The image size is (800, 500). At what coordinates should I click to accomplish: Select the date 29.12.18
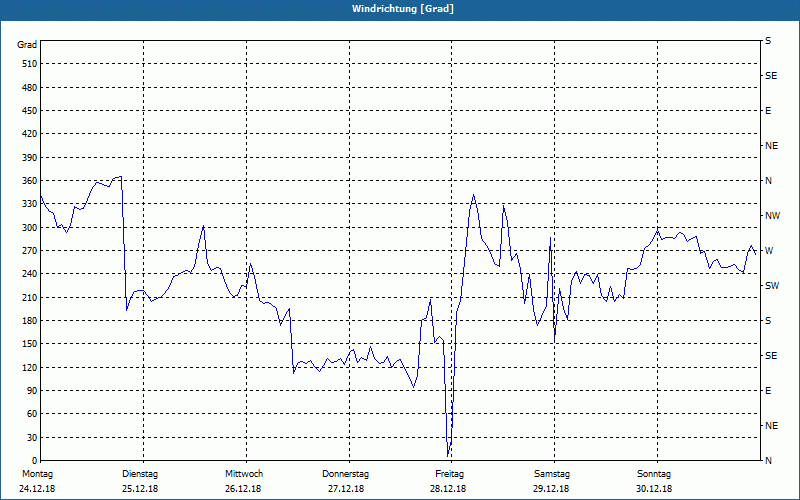pos(551,489)
